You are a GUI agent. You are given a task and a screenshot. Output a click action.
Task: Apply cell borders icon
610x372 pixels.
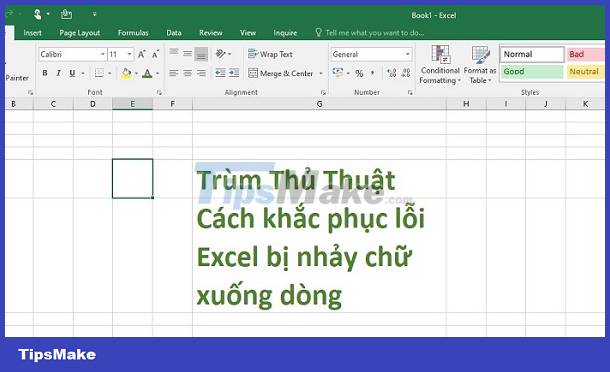tap(100, 73)
